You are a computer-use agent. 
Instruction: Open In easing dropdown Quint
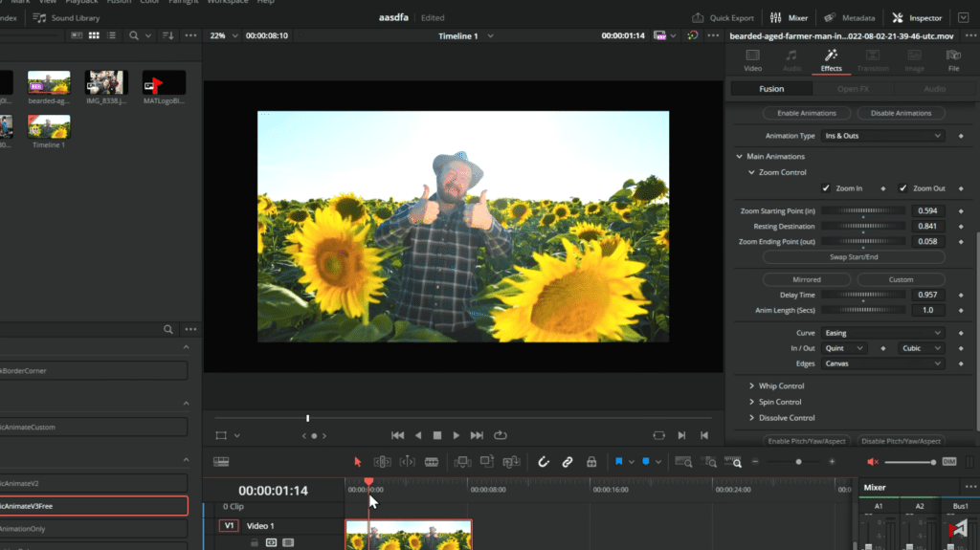pos(843,348)
